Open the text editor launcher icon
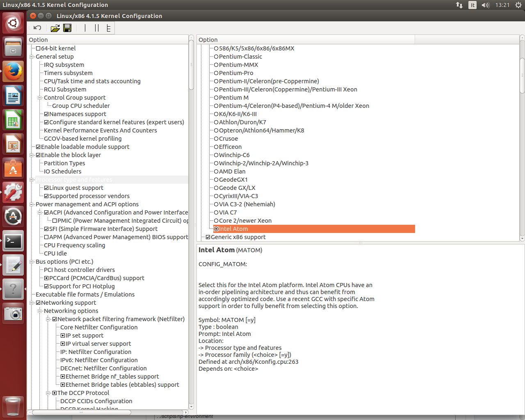The height and width of the screenshot is (420, 525). (x=13, y=265)
